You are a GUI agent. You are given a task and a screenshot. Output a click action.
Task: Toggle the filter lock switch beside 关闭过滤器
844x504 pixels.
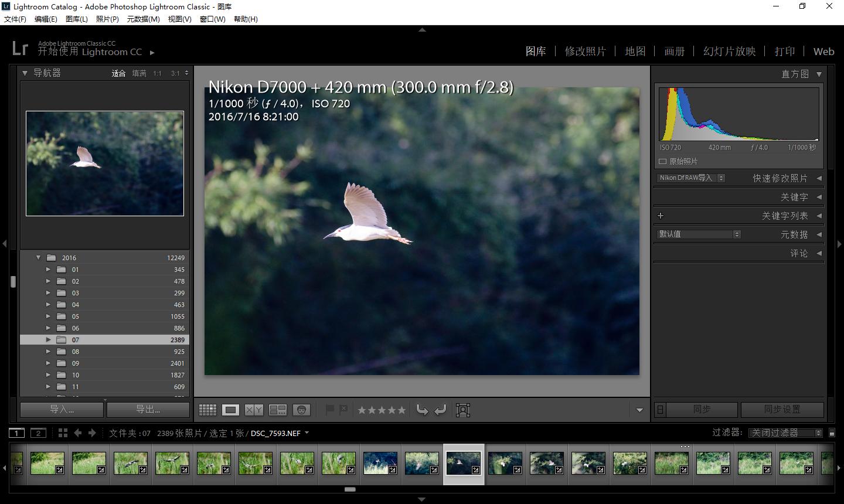coord(832,433)
